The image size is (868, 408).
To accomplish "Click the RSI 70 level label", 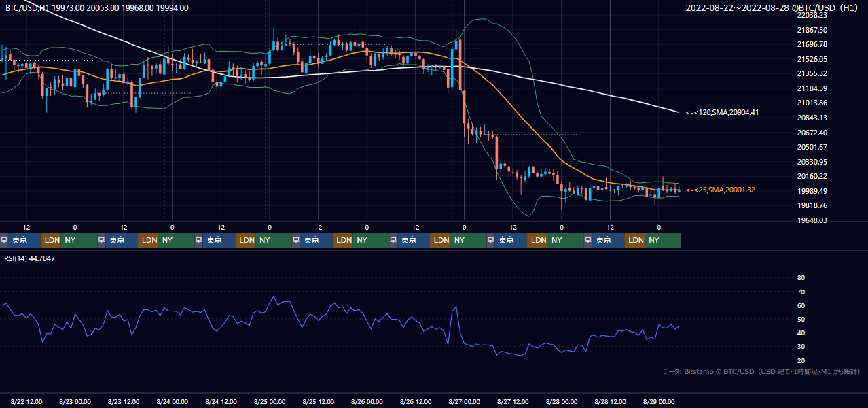I will tap(801, 292).
